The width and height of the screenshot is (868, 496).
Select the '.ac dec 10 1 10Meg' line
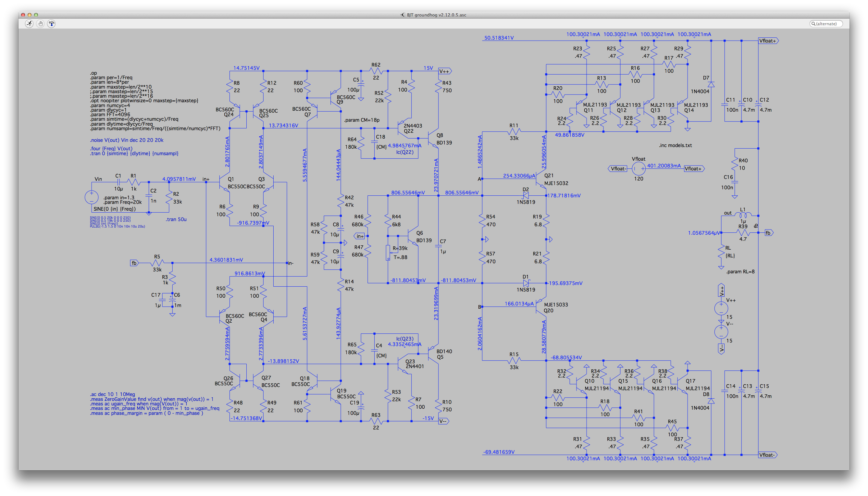pos(112,394)
